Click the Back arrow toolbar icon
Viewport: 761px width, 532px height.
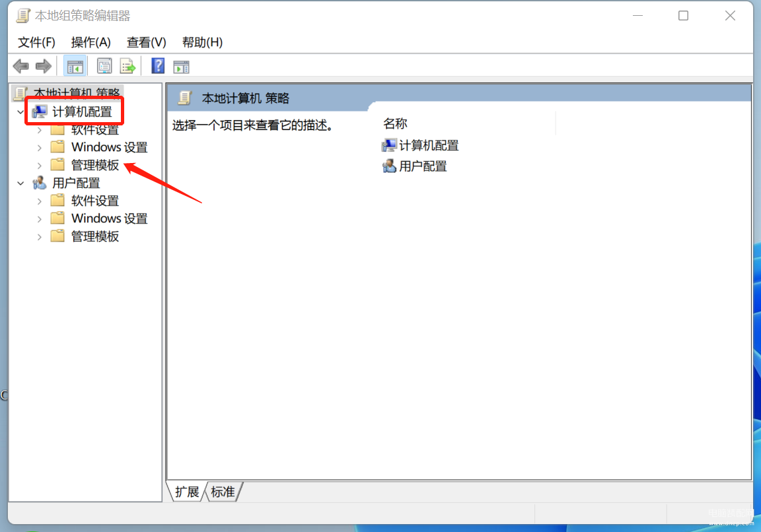[21, 66]
